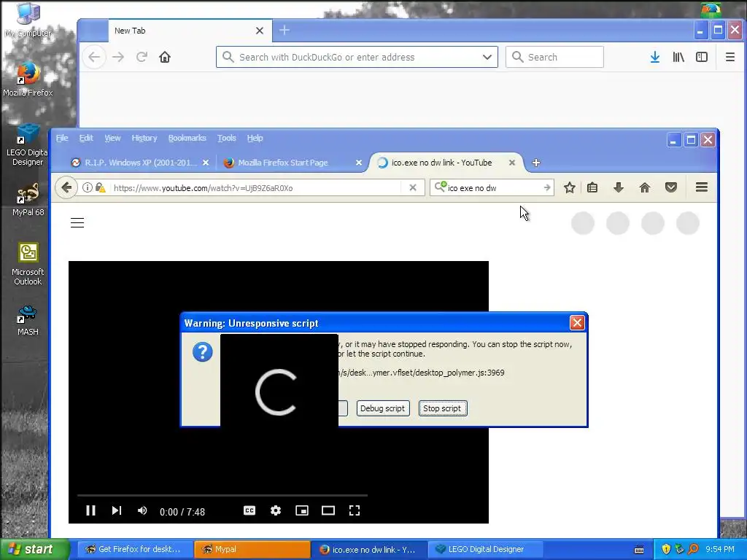Show site information icon next to the URL
The image size is (747, 560).
click(x=88, y=187)
